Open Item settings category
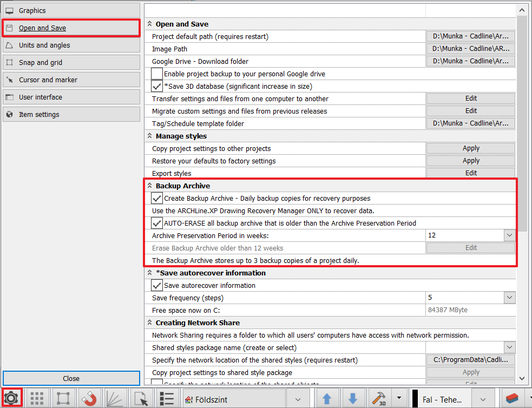The height and width of the screenshot is (408, 532). pos(71,114)
